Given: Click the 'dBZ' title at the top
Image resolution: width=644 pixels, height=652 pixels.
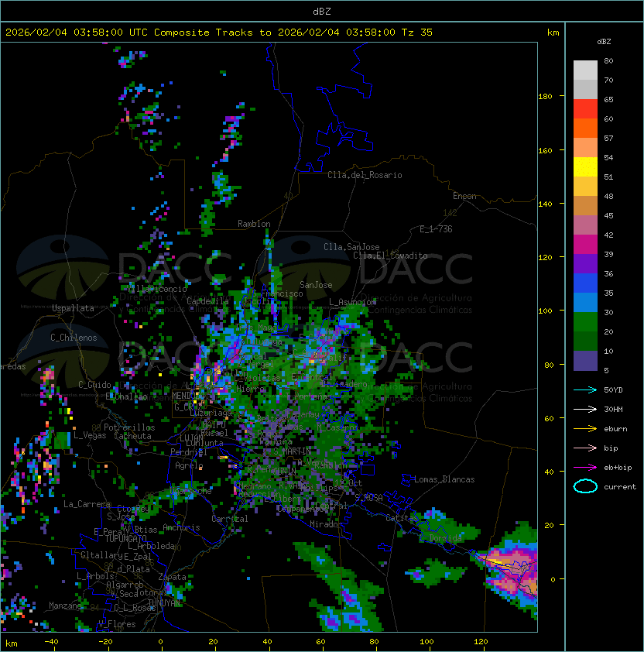Looking at the screenshot, I should [x=322, y=11].
